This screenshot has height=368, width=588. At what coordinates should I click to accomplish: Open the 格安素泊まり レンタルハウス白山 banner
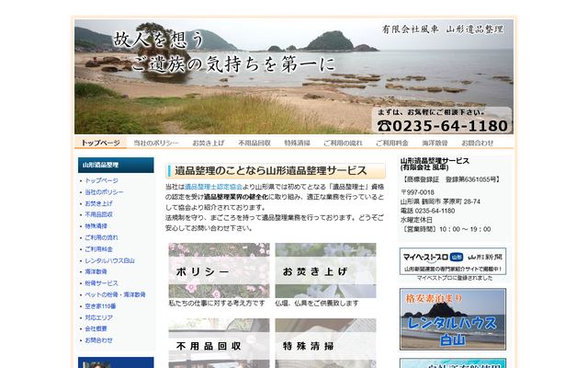453,319
